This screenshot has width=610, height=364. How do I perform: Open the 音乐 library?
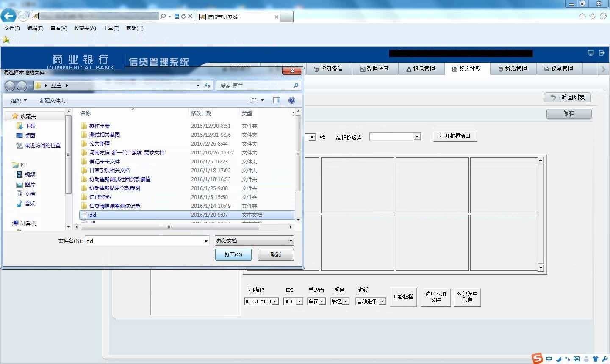click(30, 204)
